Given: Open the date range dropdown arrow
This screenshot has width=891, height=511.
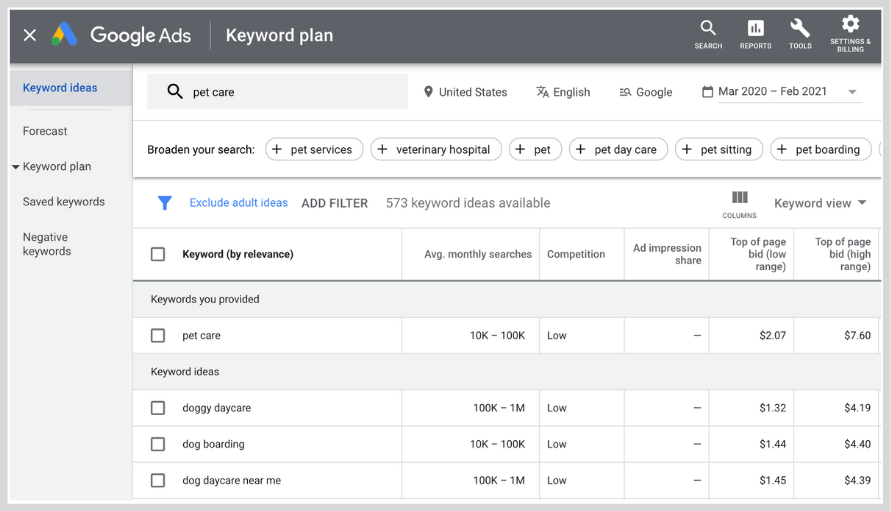Looking at the screenshot, I should point(852,92).
